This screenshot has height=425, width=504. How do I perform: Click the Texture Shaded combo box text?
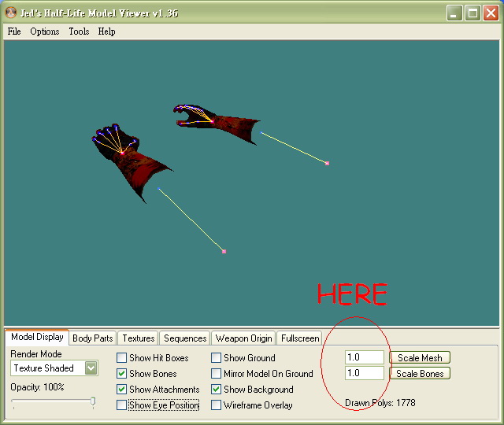(44, 368)
